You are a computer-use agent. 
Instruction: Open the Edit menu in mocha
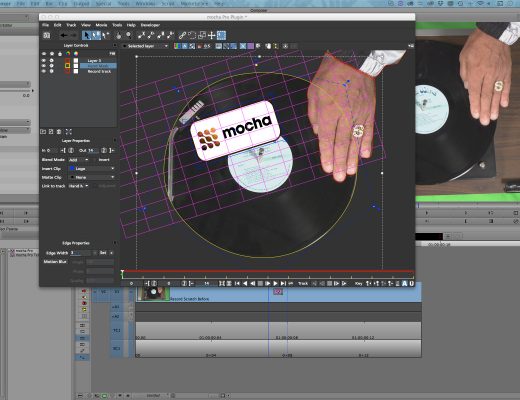58,25
